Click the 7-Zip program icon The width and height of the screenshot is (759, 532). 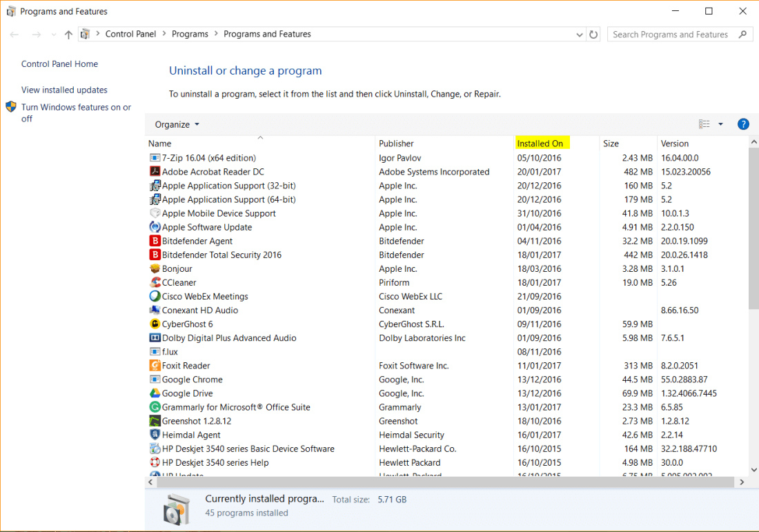point(155,158)
